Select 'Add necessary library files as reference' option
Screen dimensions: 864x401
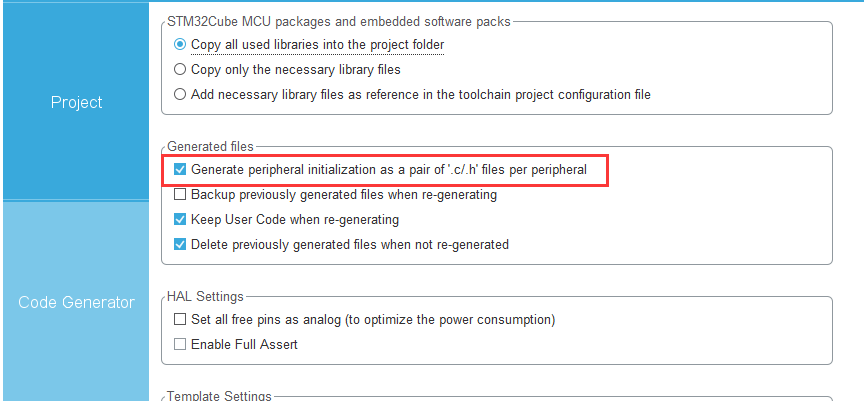click(180, 94)
